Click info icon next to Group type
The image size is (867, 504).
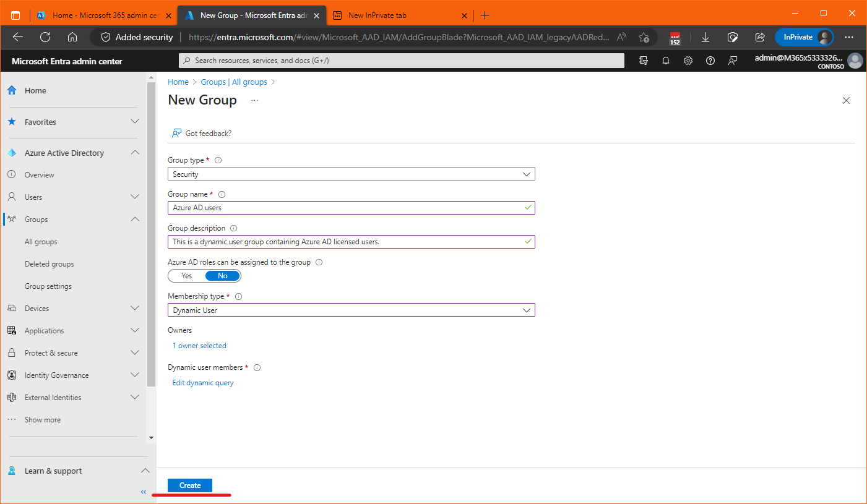(x=218, y=160)
